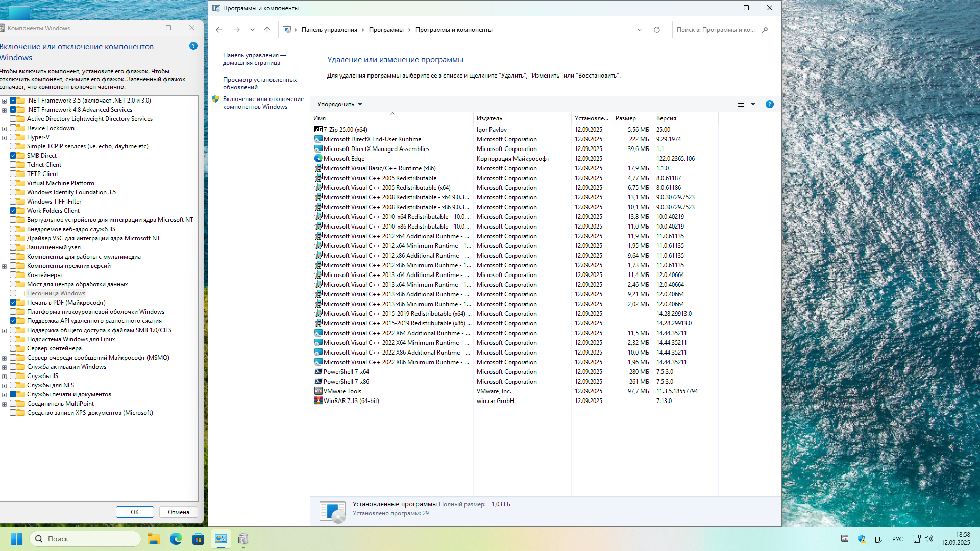Sort by the Имя column header

pyautogui.click(x=392, y=118)
